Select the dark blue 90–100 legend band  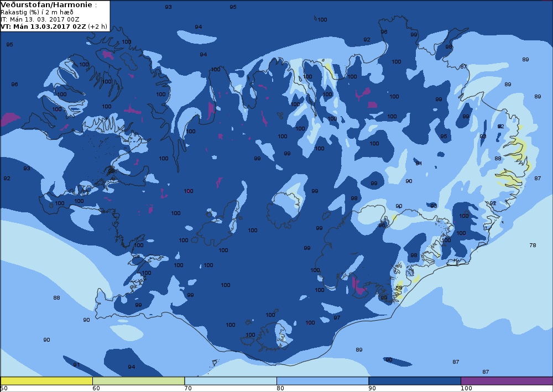(x=415, y=381)
